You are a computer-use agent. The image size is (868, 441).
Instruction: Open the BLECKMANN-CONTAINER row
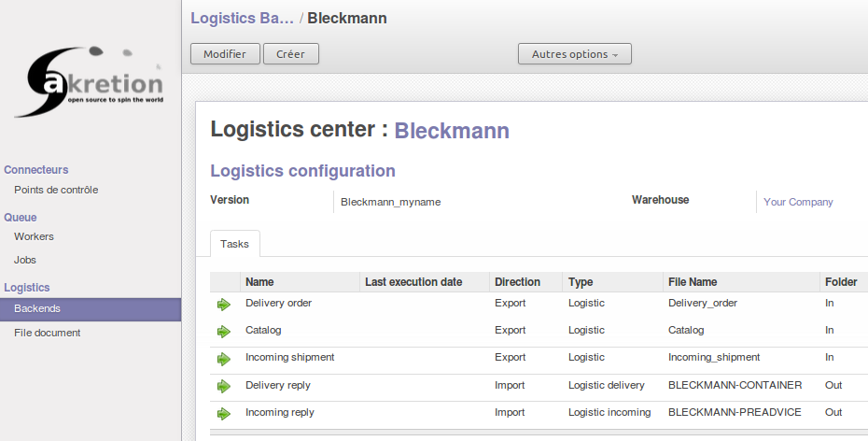pos(539,386)
